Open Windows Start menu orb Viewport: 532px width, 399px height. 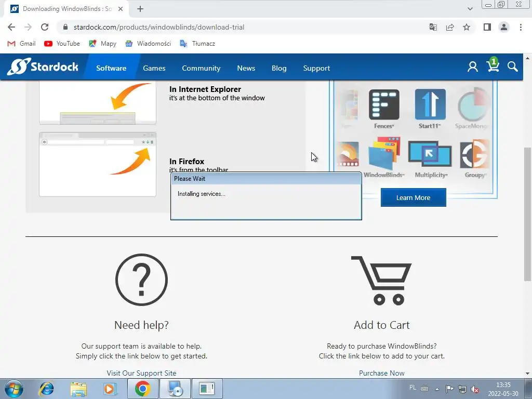coord(14,389)
